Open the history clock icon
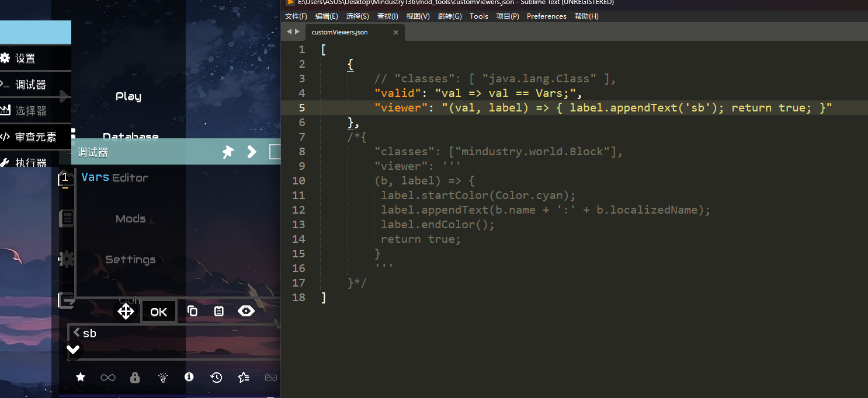The width and height of the screenshot is (868, 398). (x=216, y=378)
